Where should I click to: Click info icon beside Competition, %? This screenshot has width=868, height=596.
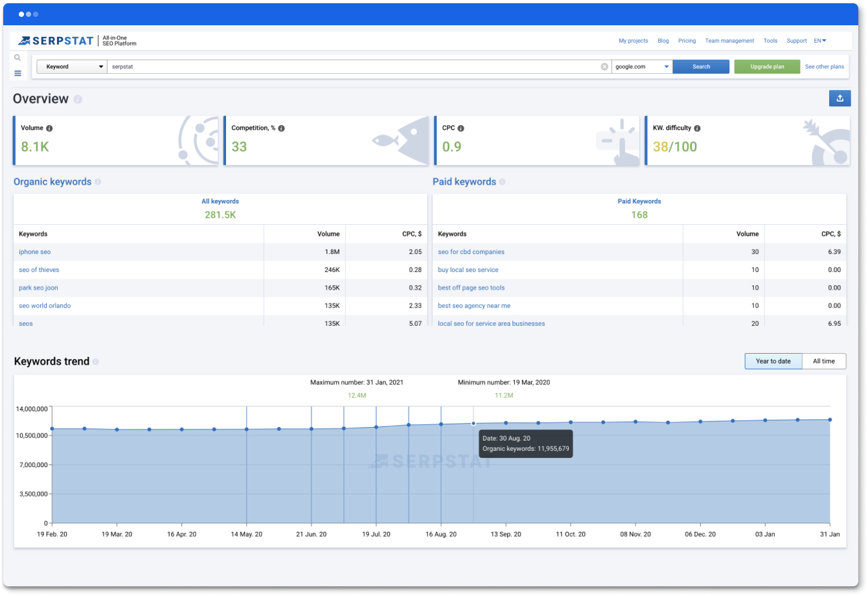[281, 128]
